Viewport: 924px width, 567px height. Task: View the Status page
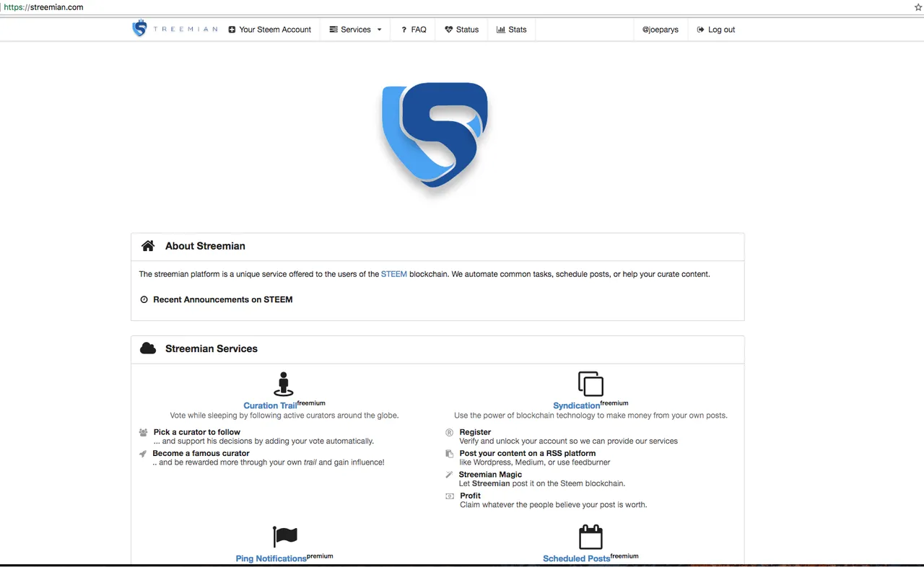(461, 30)
